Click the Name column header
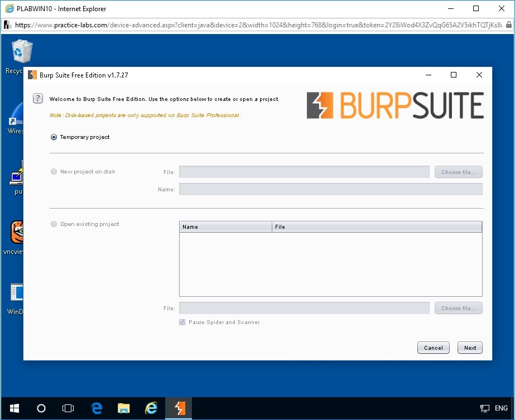Viewport: 515px width, 420px height. [225, 227]
